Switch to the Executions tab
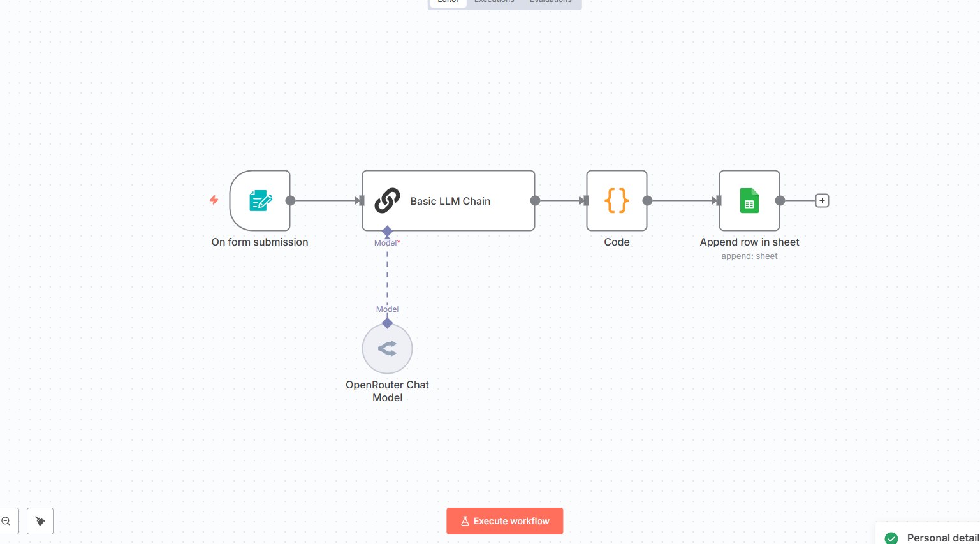This screenshot has width=980, height=544. coord(494,1)
